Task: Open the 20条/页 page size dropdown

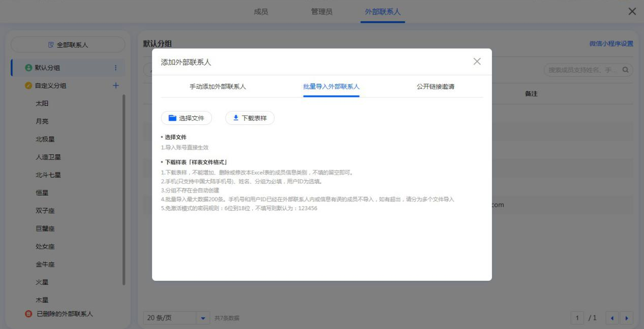Action: [x=203, y=318]
